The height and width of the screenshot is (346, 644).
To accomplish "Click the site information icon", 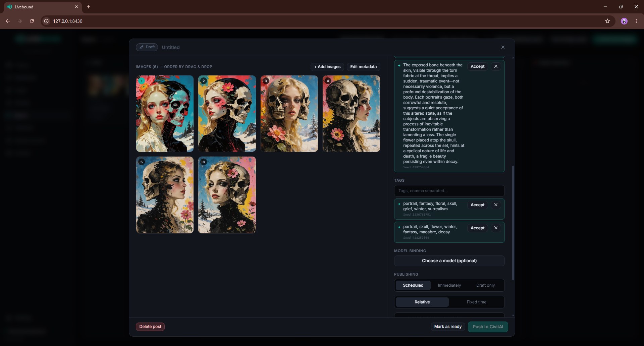I will pos(46,21).
